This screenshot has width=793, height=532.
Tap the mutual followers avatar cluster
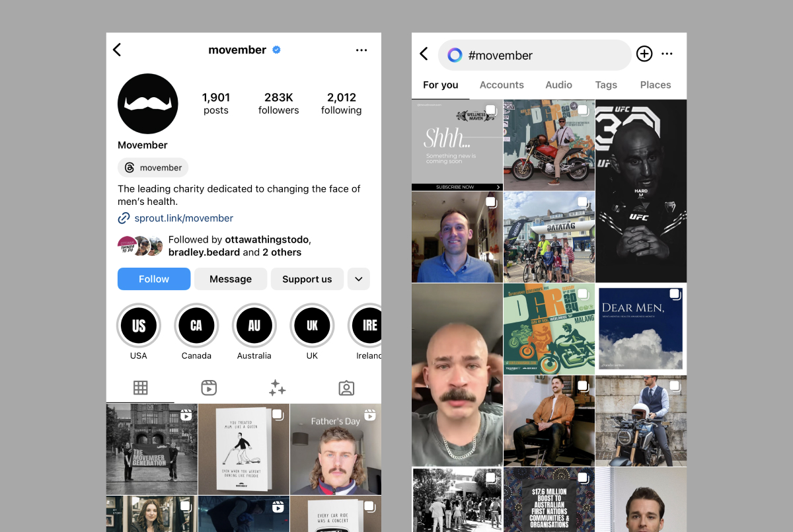pyautogui.click(x=140, y=246)
